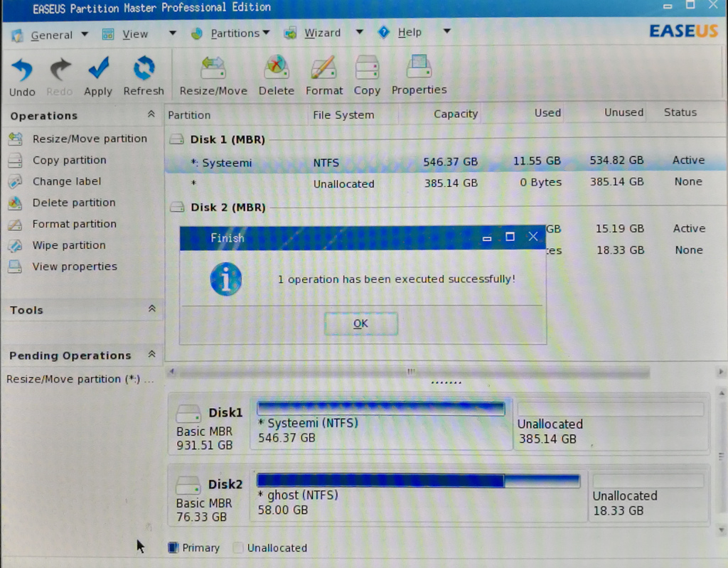Open the Help menu
This screenshot has height=568, width=728.
pyautogui.click(x=409, y=32)
